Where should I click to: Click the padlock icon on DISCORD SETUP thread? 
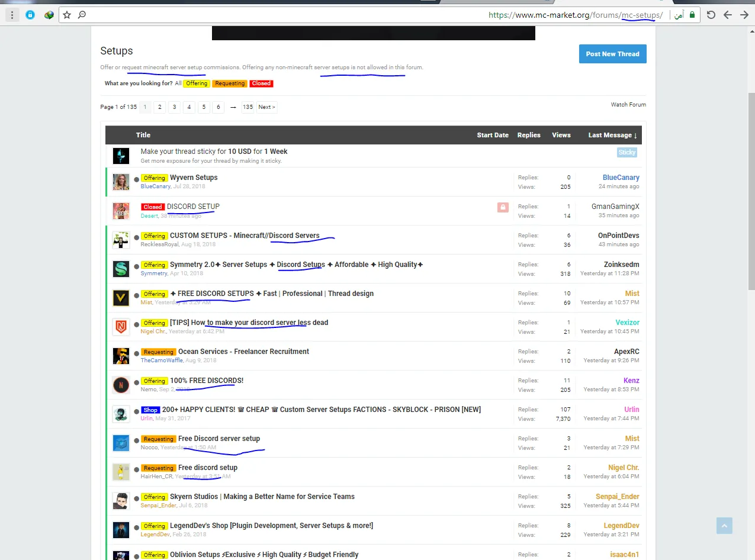pyautogui.click(x=503, y=207)
